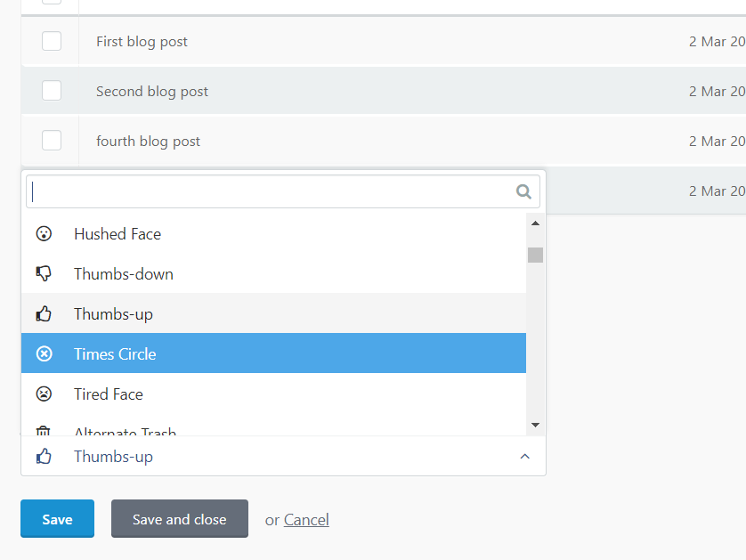Click the icon list scrollbar thumb
This screenshot has height=560, width=746.
point(535,255)
